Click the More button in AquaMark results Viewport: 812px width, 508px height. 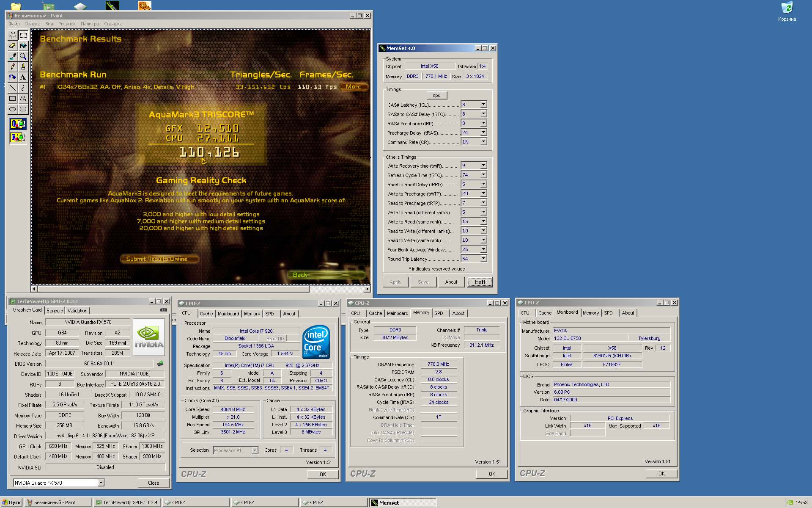tap(354, 87)
